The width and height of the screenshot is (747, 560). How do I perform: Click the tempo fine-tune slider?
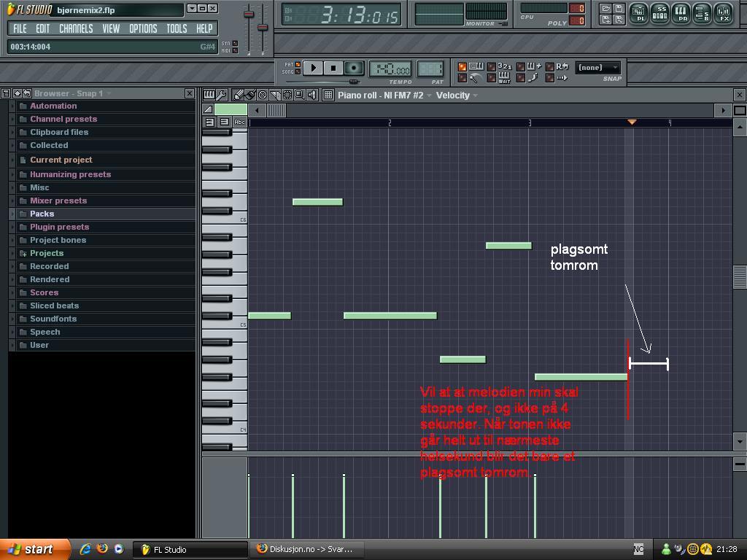pyautogui.click(x=352, y=82)
